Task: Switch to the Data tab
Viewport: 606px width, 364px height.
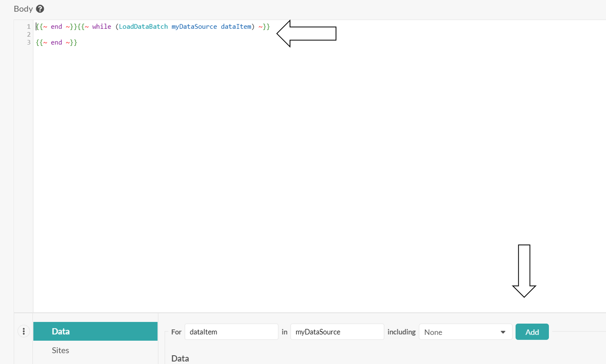Action: [x=95, y=331]
